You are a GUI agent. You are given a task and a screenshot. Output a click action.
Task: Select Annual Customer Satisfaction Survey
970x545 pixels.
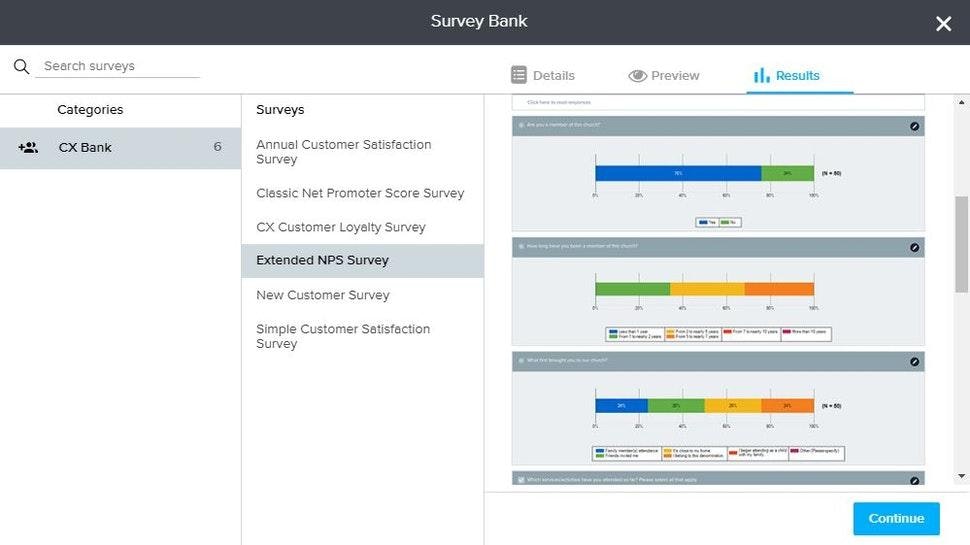tap(344, 152)
